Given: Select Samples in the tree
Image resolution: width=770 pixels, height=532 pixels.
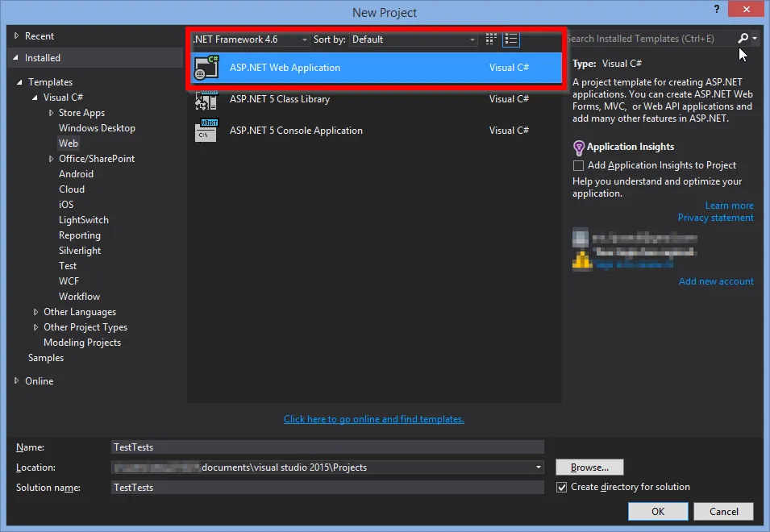Looking at the screenshot, I should 46,358.
